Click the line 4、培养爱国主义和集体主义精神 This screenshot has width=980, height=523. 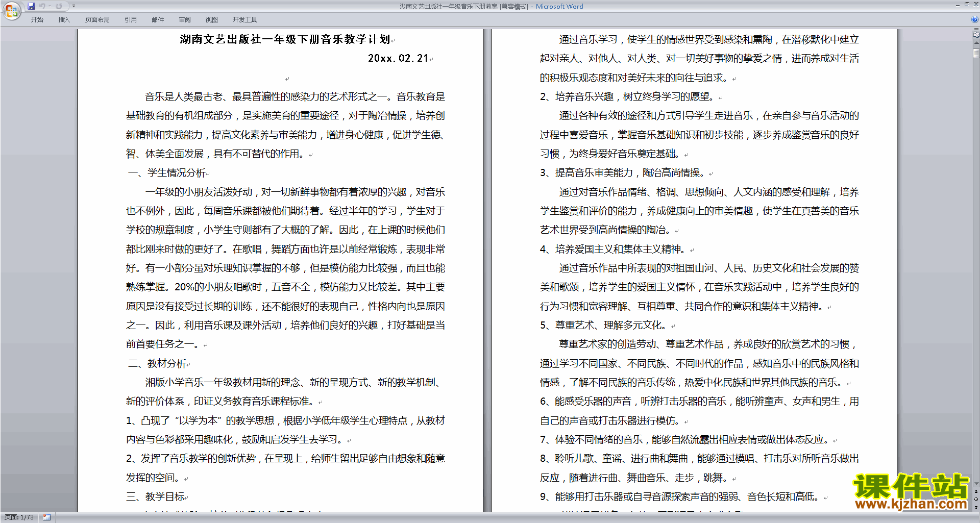click(x=614, y=249)
